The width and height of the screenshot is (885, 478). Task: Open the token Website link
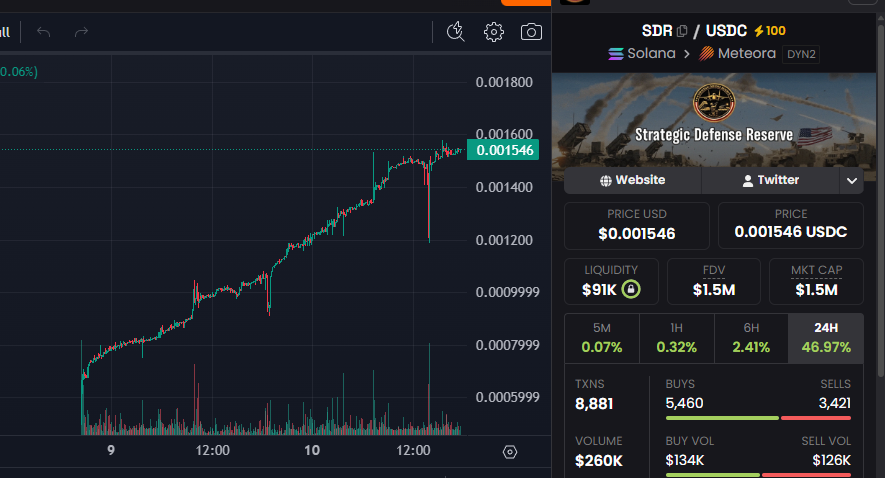point(632,180)
